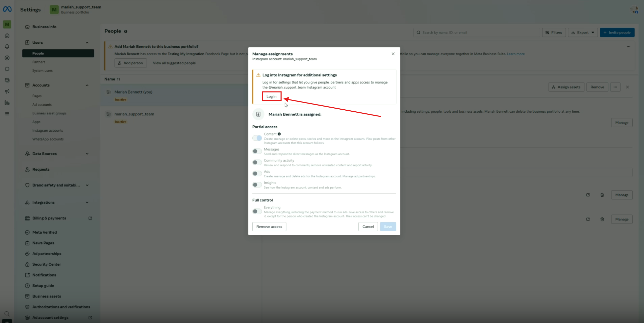The width and height of the screenshot is (644, 323).
Task: Click the info icon next to the People heading
Action: (125, 31)
